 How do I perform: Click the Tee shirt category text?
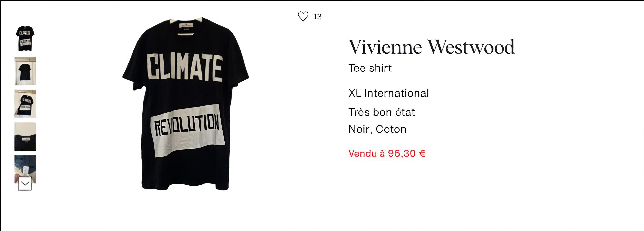coord(370,68)
